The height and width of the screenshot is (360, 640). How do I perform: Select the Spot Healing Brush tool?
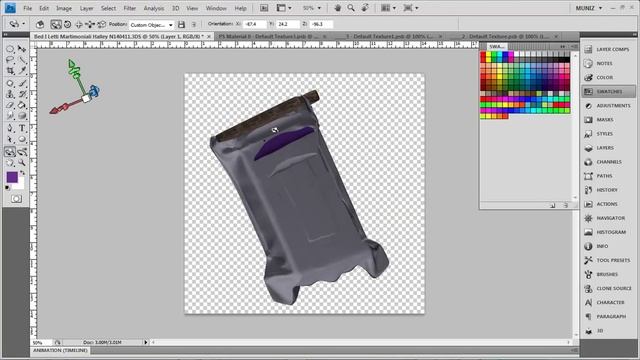tap(10, 83)
